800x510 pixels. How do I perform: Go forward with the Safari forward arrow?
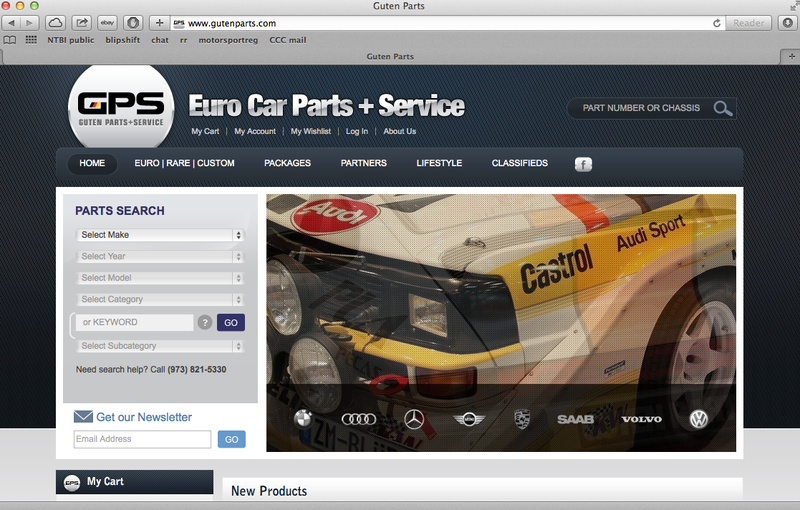[30, 23]
